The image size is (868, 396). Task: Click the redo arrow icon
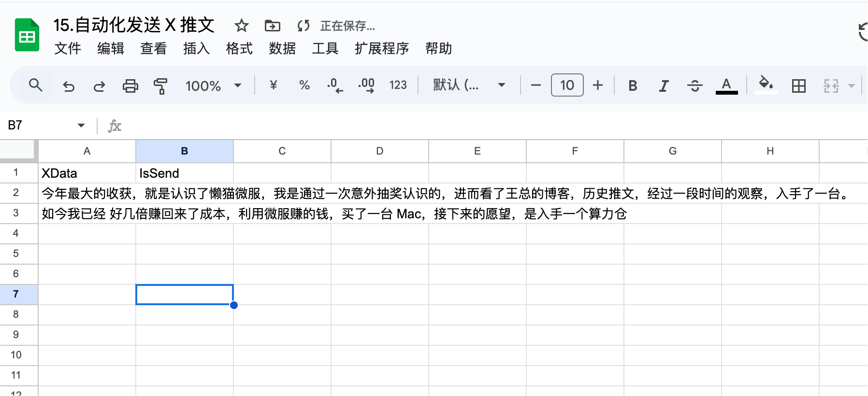[99, 86]
